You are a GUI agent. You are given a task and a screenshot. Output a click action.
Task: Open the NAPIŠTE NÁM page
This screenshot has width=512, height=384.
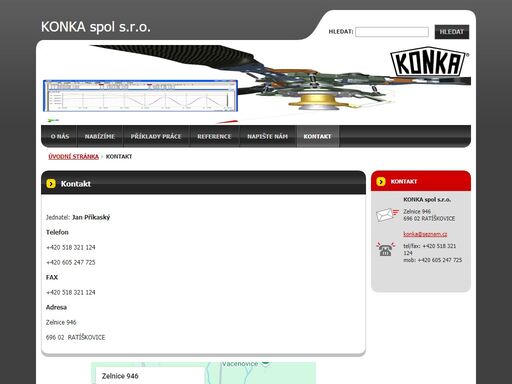point(268,136)
